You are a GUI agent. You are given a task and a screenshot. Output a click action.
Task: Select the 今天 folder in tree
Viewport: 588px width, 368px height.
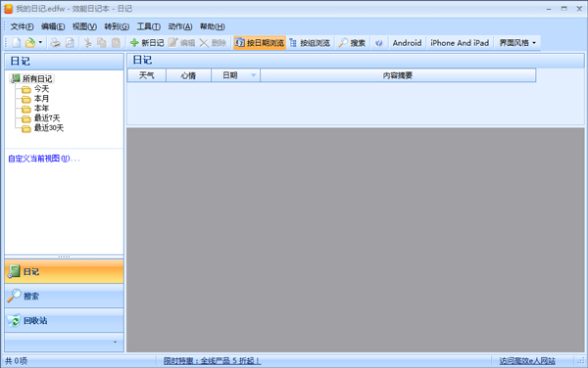[x=41, y=89]
